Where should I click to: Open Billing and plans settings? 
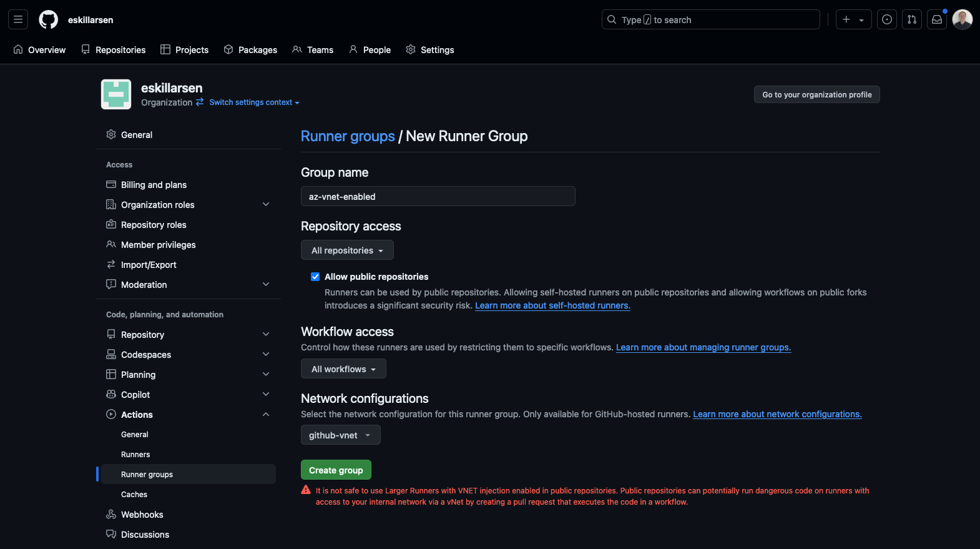coord(189,184)
